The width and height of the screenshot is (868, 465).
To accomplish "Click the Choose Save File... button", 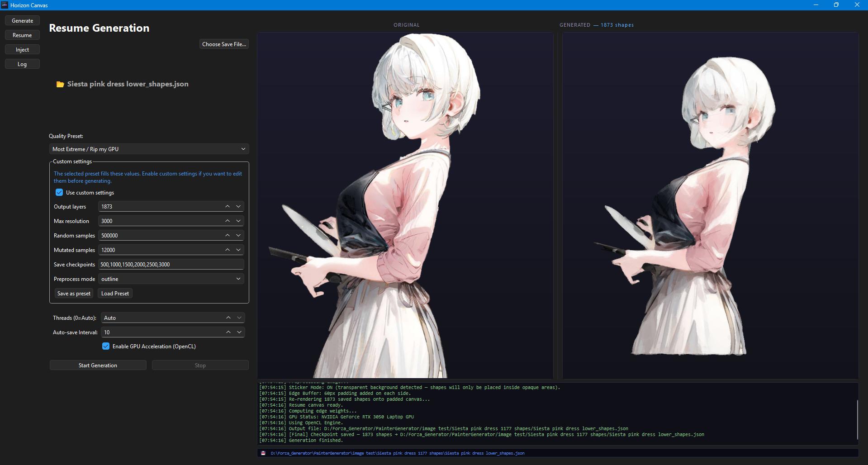I will (224, 44).
